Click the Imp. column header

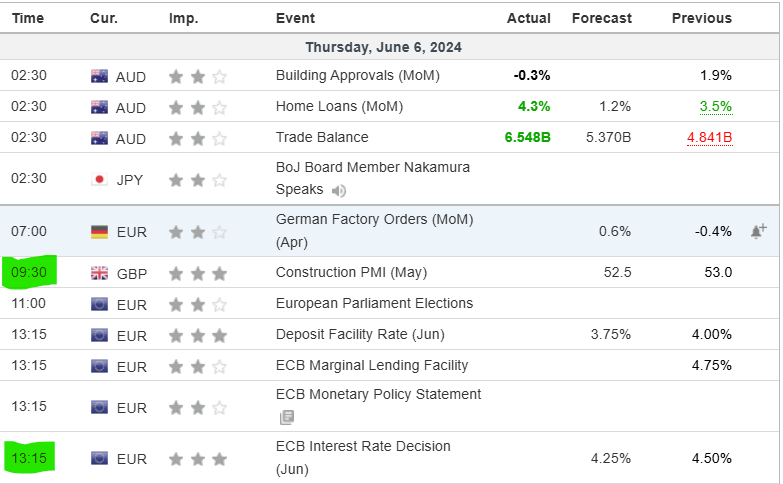coord(183,18)
